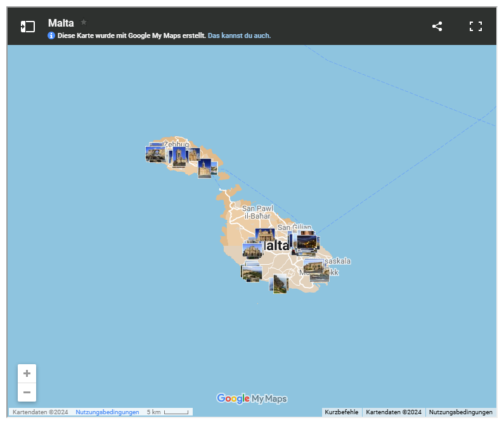Open Kurzbefehle keyboard shortcuts
Screen dimensions: 504x425
pyautogui.click(x=342, y=412)
